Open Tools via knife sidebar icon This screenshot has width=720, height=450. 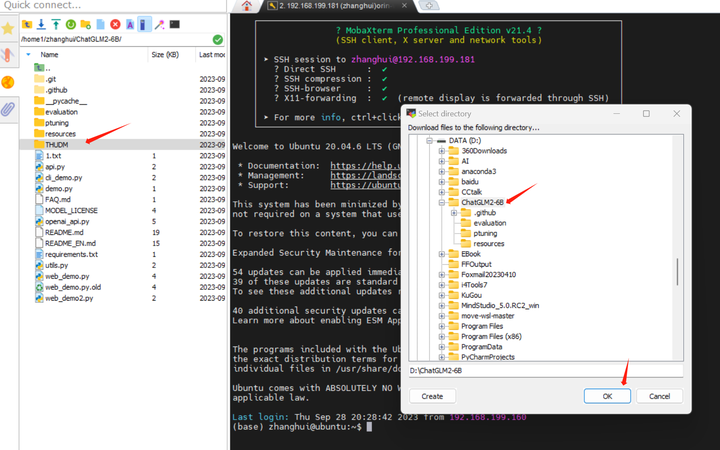point(7,55)
